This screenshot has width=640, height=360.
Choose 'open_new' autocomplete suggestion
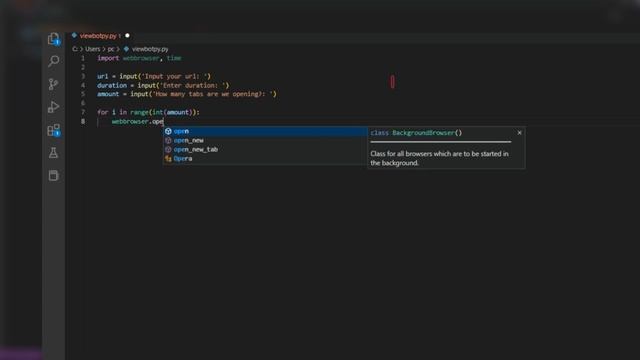265,140
